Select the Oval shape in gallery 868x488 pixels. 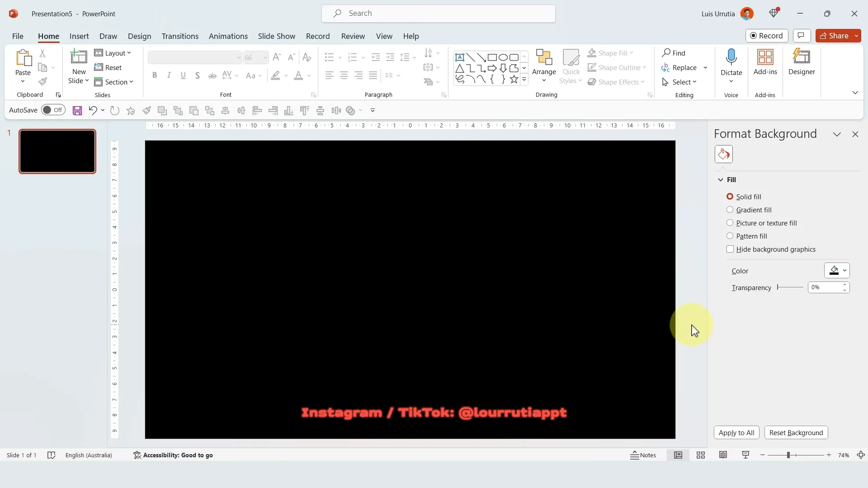click(503, 57)
